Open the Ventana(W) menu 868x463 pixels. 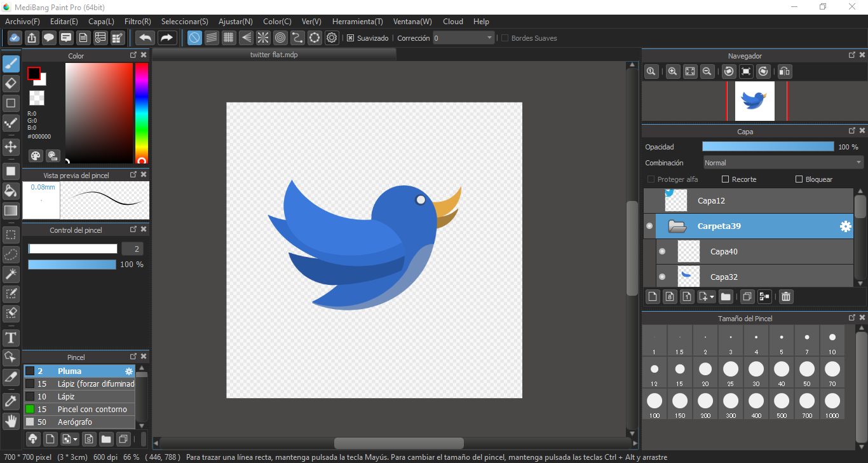[412, 22]
